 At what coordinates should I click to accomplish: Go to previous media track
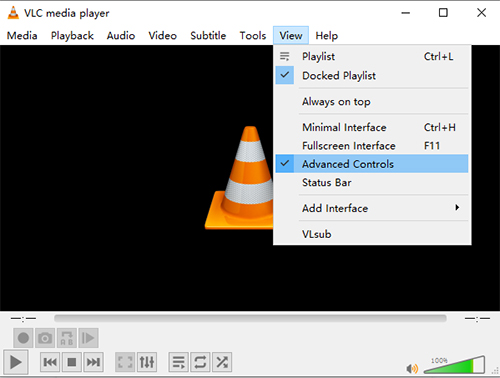(x=50, y=362)
